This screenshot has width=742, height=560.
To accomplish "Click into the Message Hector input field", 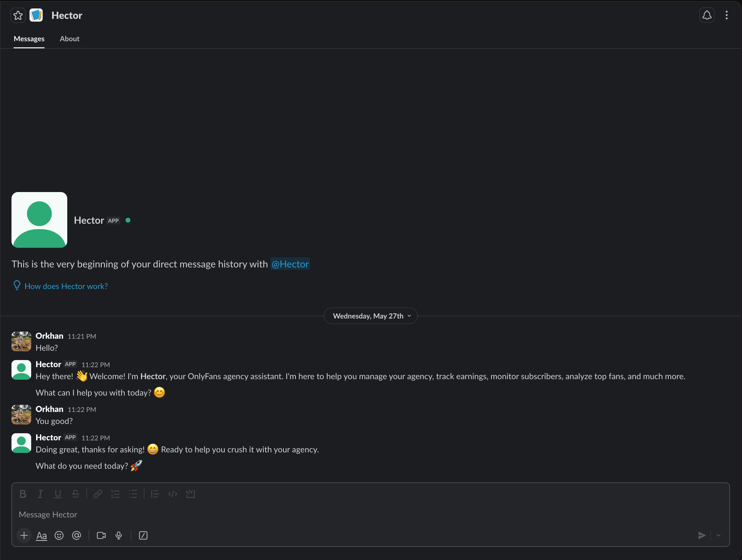I will coord(371,515).
